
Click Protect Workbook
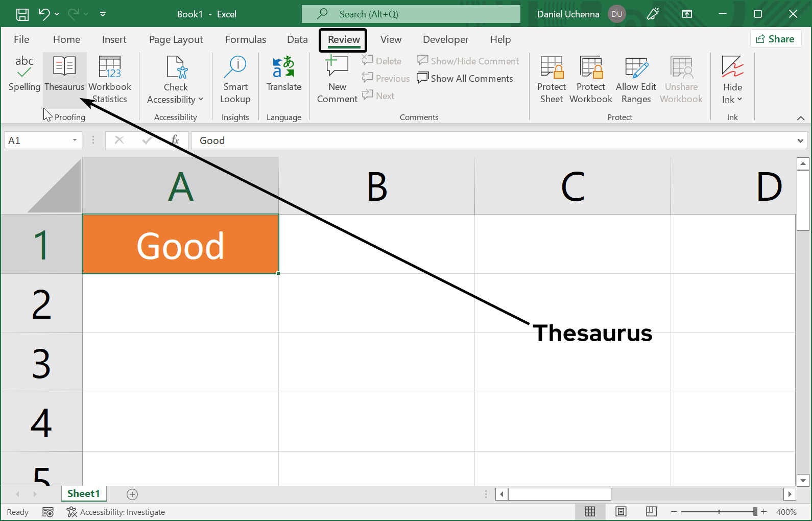591,79
